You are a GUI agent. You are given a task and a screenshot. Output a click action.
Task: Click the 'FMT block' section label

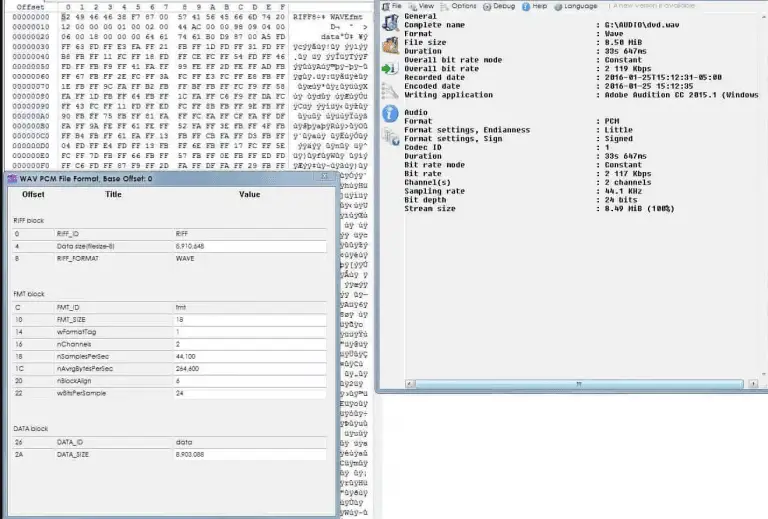coord(29,294)
